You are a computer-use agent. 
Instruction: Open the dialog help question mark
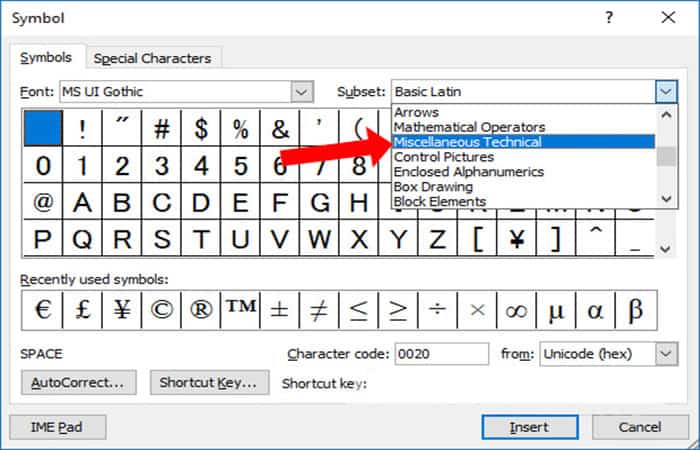pos(609,18)
